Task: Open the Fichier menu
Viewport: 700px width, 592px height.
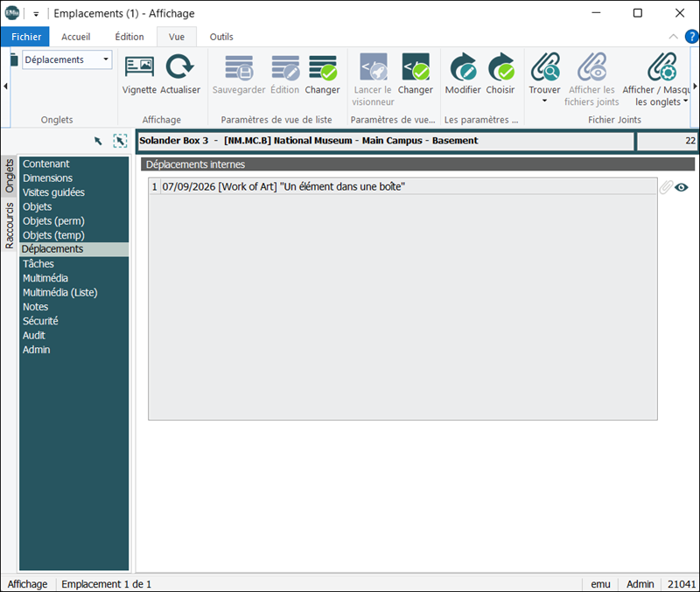Action: point(26,37)
